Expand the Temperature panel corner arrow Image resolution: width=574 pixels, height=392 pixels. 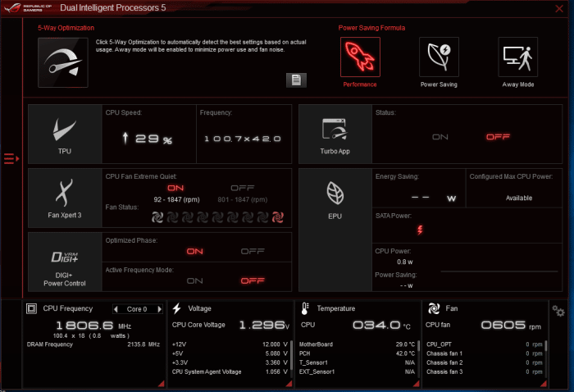tap(417, 383)
